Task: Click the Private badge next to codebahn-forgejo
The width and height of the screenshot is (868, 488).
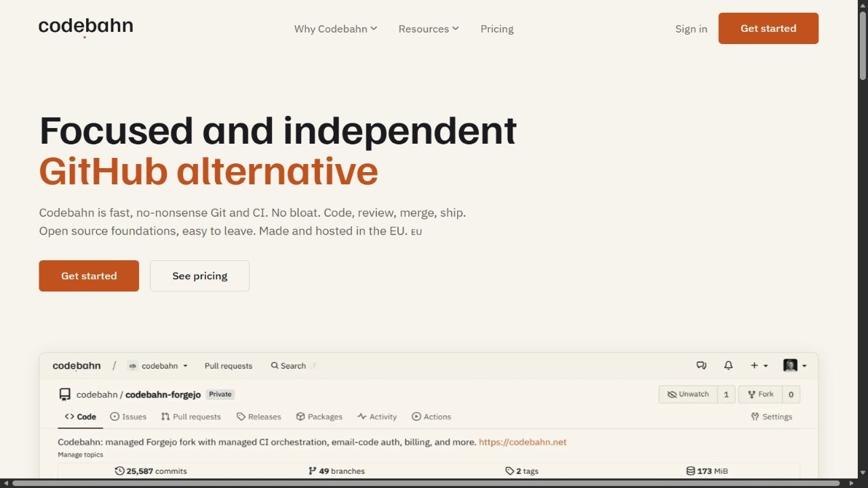Action: pos(220,394)
